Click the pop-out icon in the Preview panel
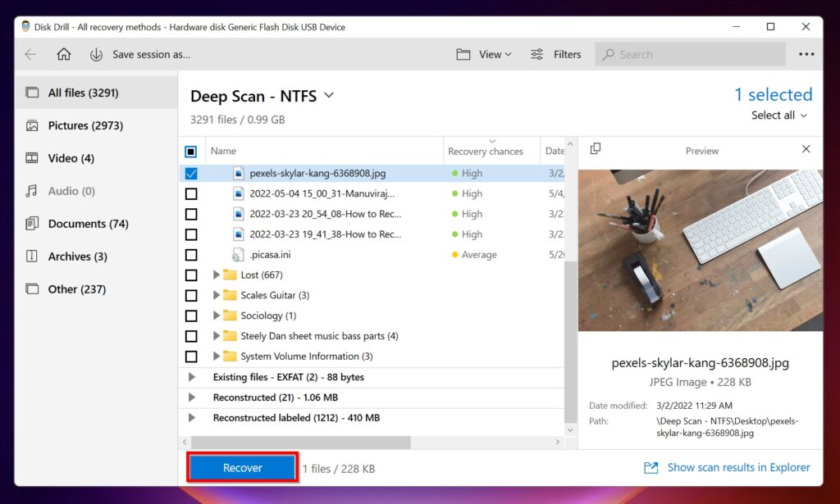Image resolution: width=840 pixels, height=504 pixels. pyautogui.click(x=594, y=150)
